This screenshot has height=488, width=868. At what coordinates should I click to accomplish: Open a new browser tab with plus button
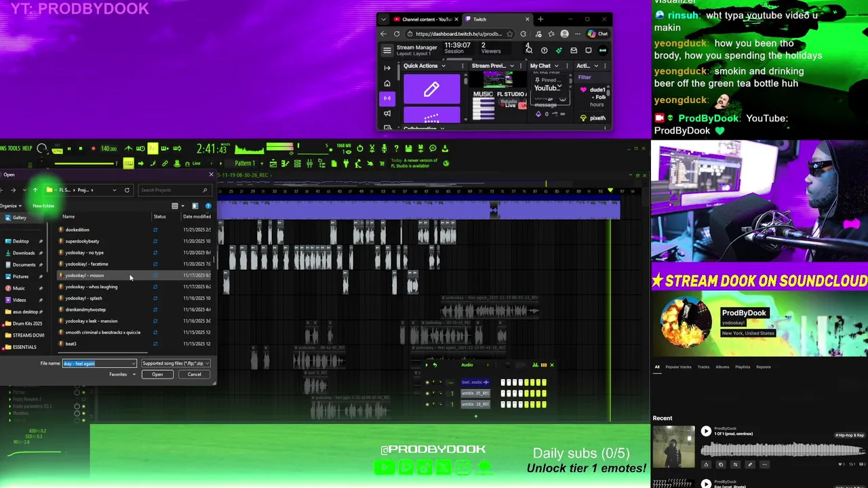[x=540, y=19]
